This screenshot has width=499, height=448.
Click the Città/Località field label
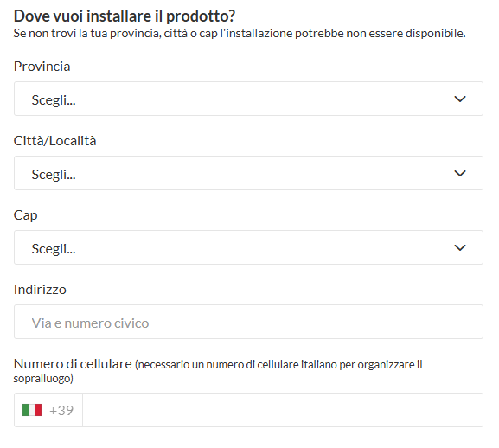tap(54, 141)
